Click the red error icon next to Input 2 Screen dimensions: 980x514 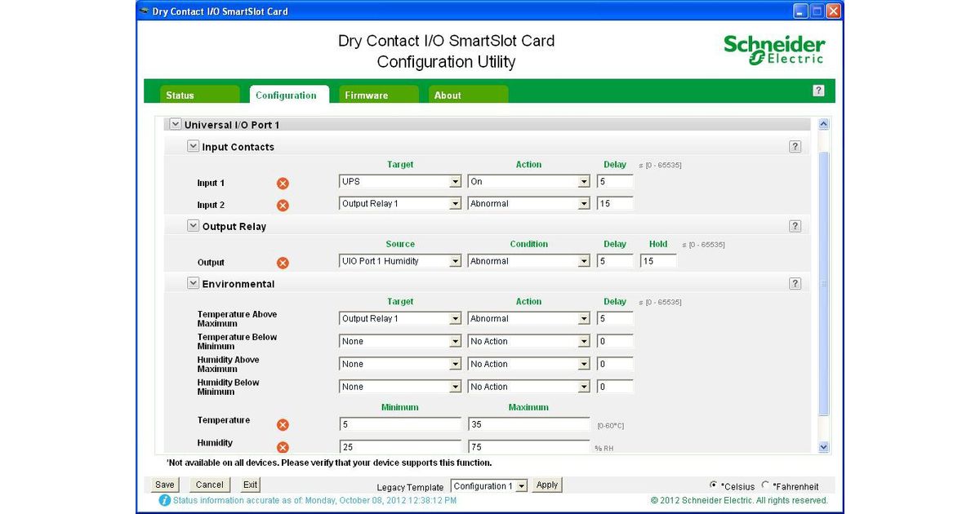pos(283,206)
